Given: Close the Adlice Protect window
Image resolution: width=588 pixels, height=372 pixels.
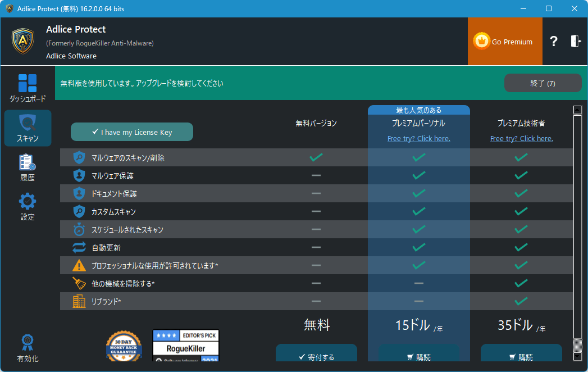Looking at the screenshot, I should coord(574,8).
